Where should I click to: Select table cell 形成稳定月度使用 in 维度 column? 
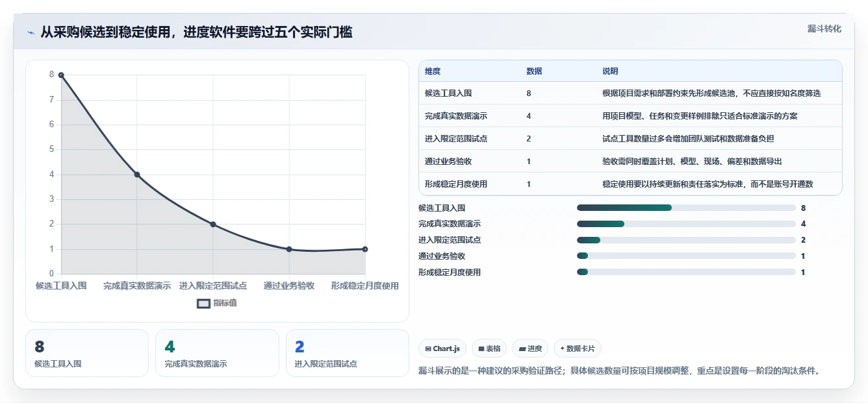pyautogui.click(x=456, y=184)
